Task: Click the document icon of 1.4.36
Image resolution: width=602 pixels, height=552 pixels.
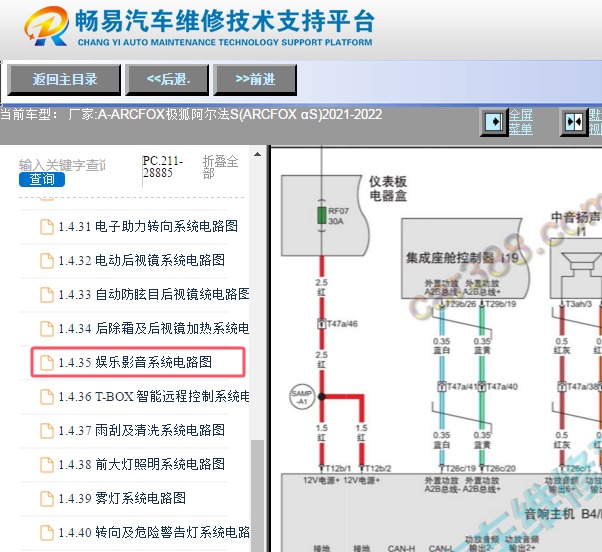Action: coord(47,397)
